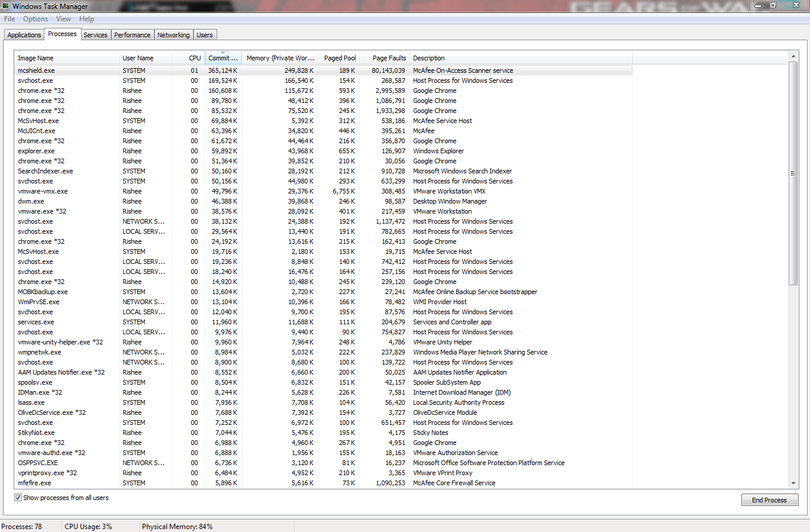This screenshot has width=810, height=532.
Task: Select the Processes tab
Action: [x=62, y=34]
